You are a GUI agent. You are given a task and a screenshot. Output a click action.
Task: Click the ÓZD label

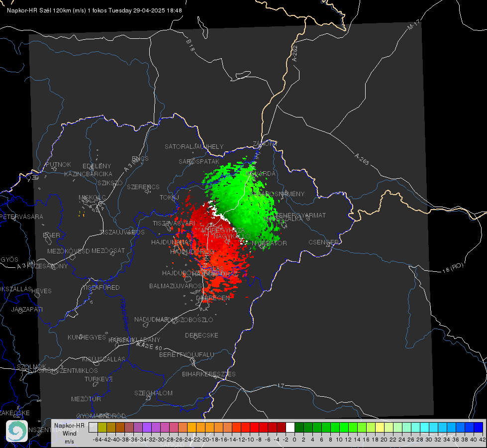(x=32, y=178)
